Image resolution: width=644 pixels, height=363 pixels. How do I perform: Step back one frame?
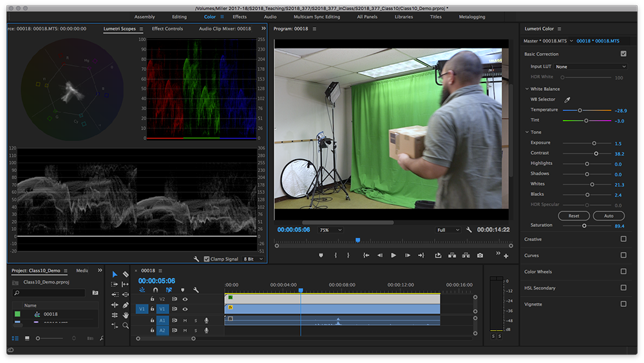[x=380, y=255]
